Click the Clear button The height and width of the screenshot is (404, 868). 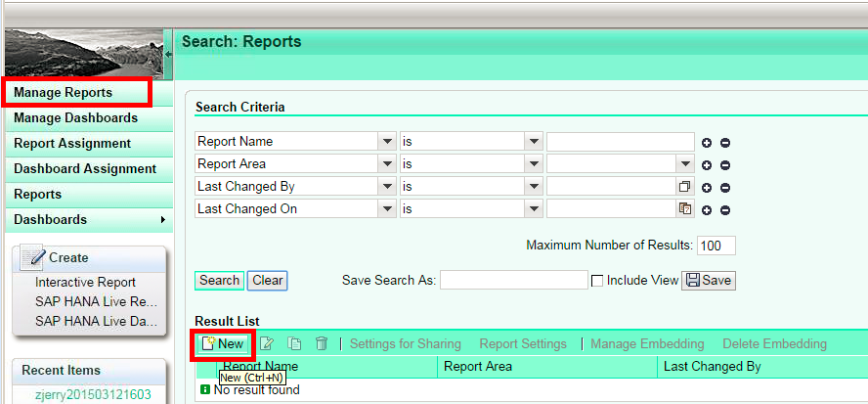(268, 281)
